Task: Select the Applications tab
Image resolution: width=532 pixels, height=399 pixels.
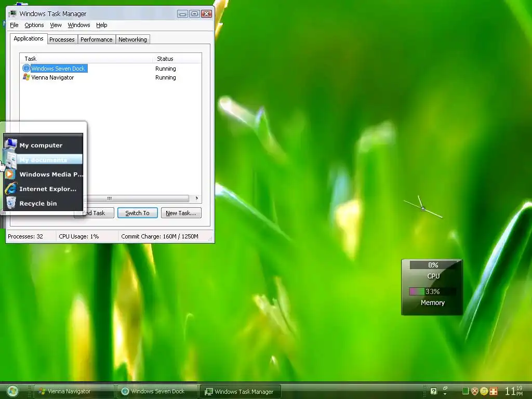Action: tap(29, 38)
